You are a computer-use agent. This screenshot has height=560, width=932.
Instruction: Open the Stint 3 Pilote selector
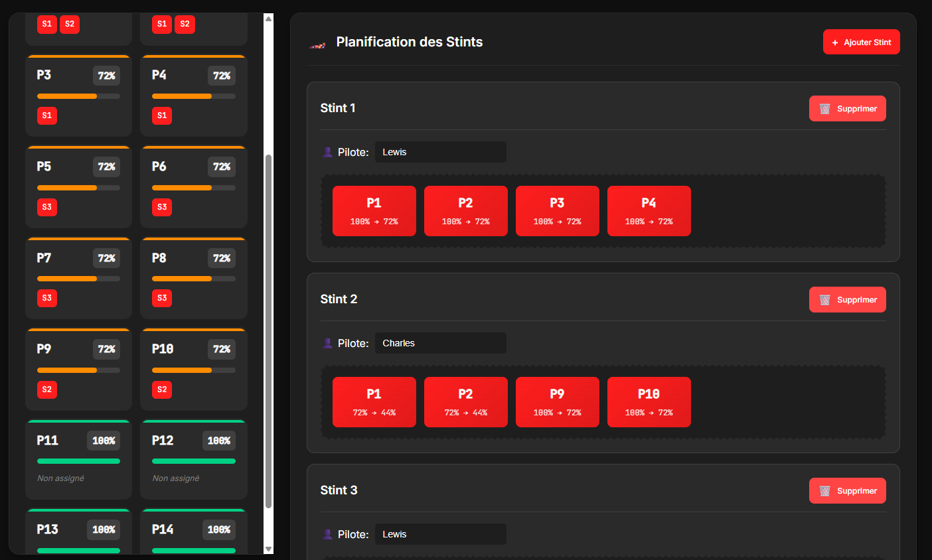[440, 534]
